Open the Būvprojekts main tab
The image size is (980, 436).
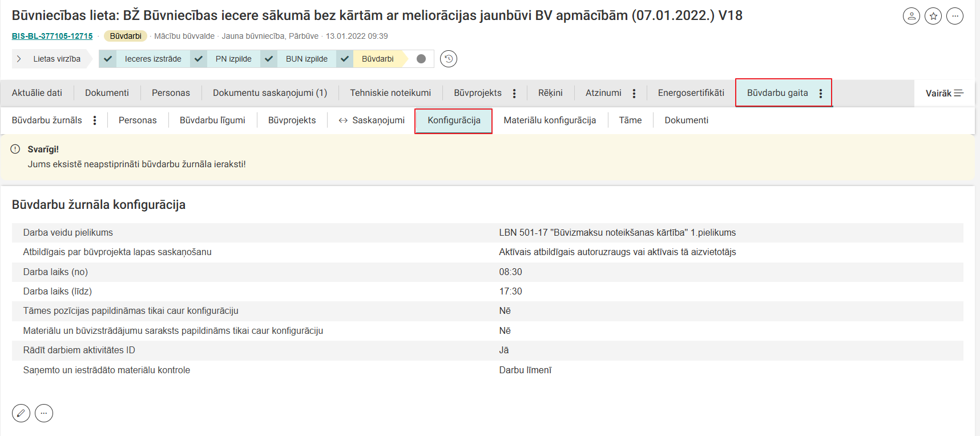(x=478, y=93)
